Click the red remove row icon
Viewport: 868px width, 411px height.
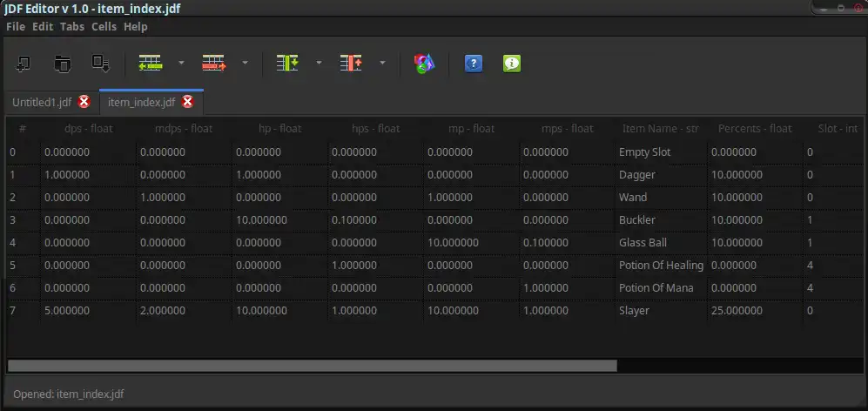tap(213, 64)
